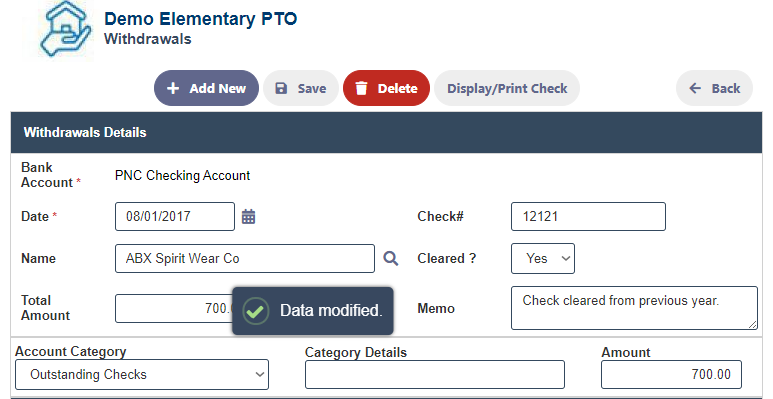This screenshot has width=773, height=399.
Task: Click the Name field ABX Spirit Wear Co
Action: 245,258
